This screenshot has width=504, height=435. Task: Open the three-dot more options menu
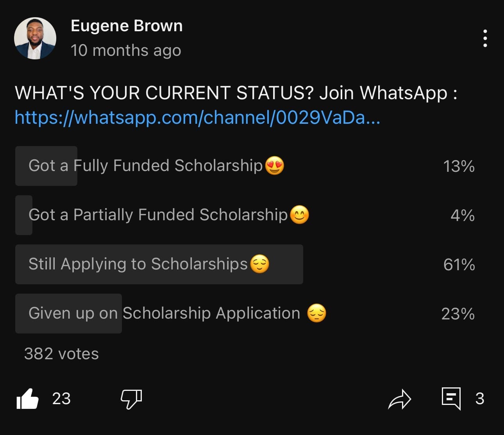point(485,39)
